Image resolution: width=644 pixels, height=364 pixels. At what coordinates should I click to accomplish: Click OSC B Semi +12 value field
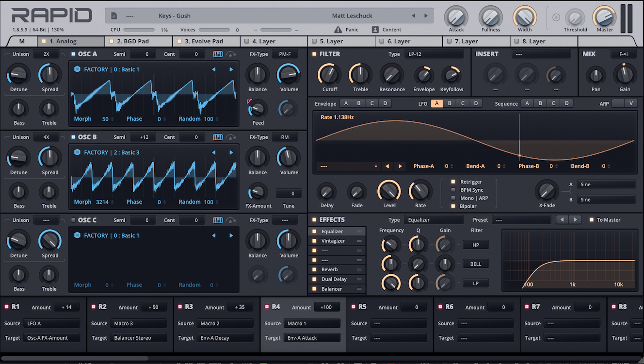click(x=143, y=137)
